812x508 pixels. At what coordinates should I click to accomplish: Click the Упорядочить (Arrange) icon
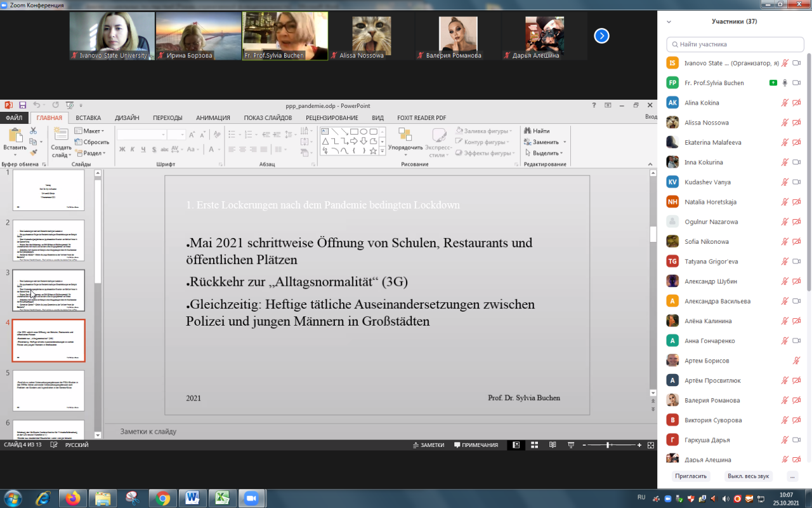point(405,135)
